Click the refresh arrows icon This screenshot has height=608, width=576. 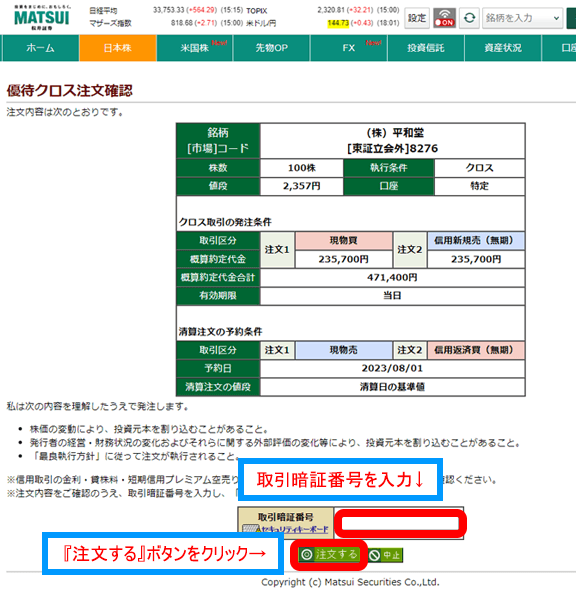point(469,18)
